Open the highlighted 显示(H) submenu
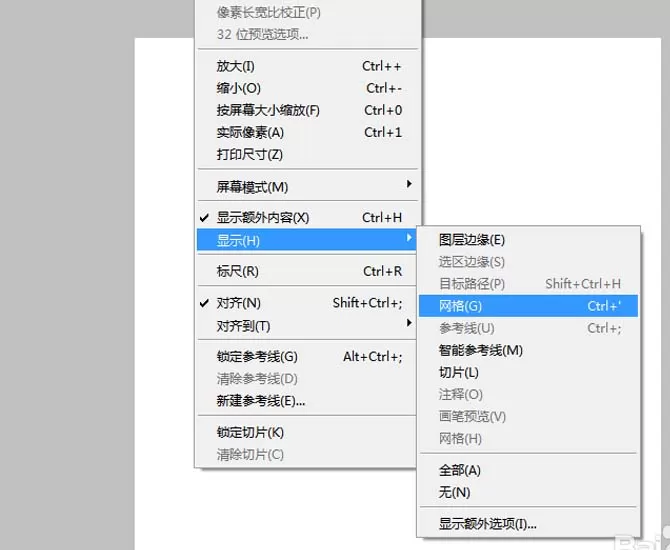The height and width of the screenshot is (550, 670). (x=307, y=240)
